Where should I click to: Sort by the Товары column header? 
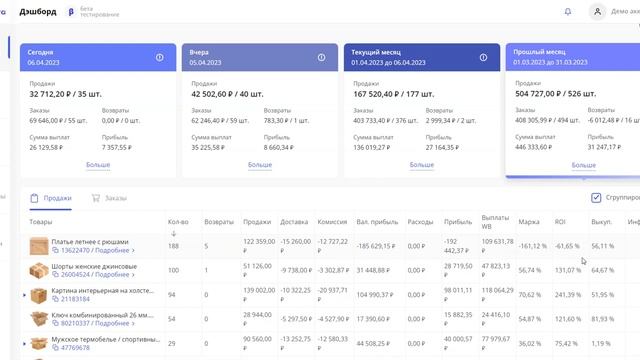click(40, 222)
